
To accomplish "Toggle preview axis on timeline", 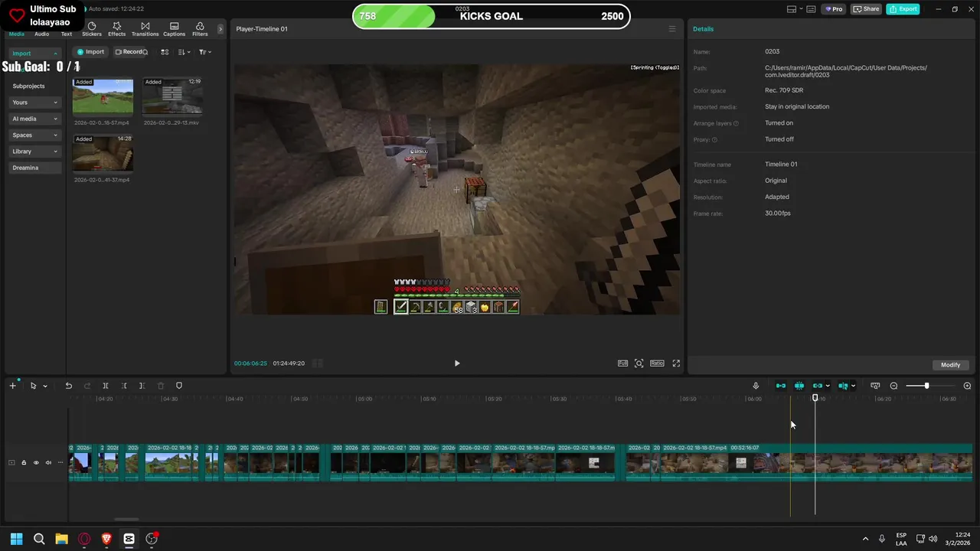I will pyautogui.click(x=843, y=386).
